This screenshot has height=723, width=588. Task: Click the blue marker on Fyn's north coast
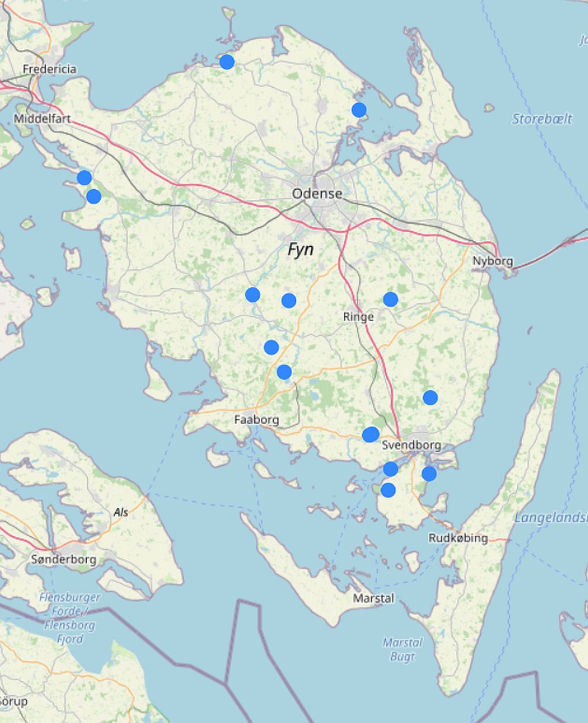point(227,62)
